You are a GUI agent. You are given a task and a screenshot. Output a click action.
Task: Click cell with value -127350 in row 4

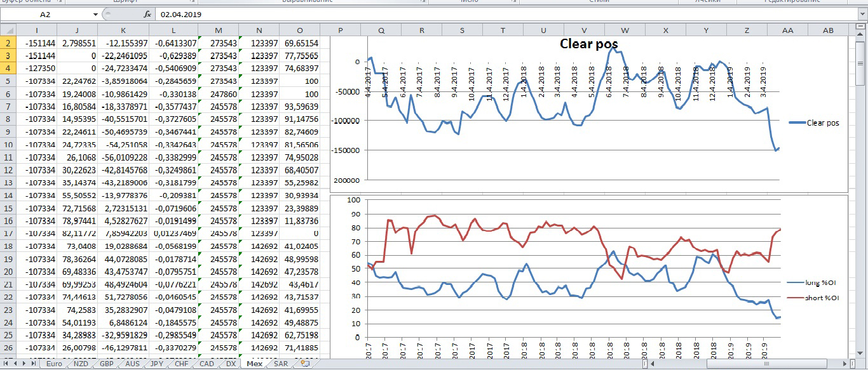36,69
